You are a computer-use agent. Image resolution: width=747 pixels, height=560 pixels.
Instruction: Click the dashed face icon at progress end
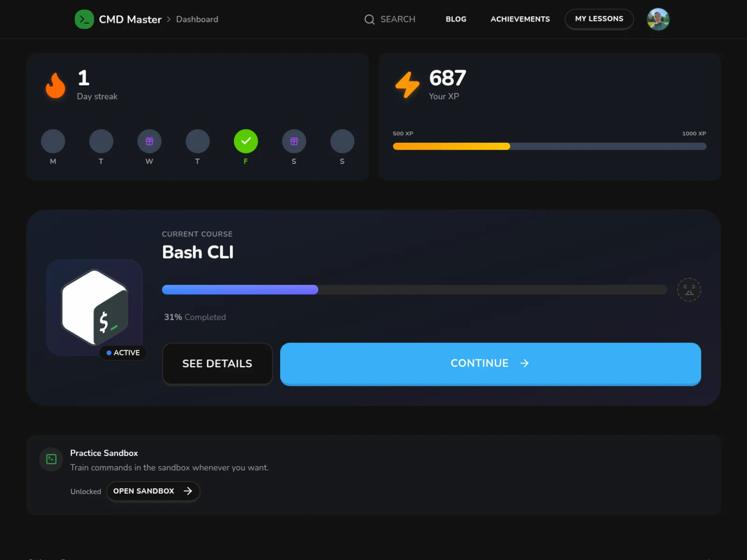click(689, 290)
